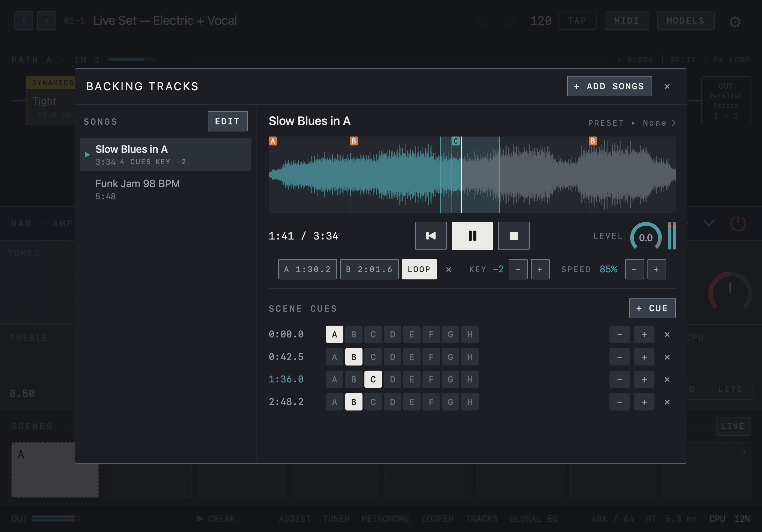Decrease the key transpose value
762x532 pixels.
518,269
